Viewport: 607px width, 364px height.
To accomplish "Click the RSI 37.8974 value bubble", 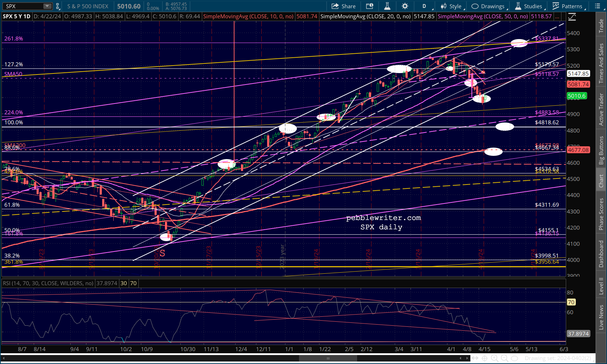I will pyautogui.click(x=578, y=334).
